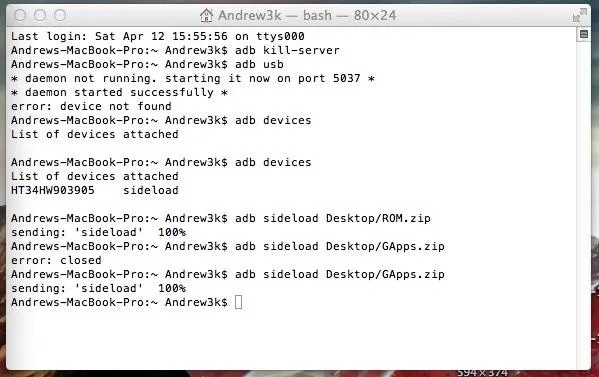Click port number 5037 in daemon message

[346, 78]
